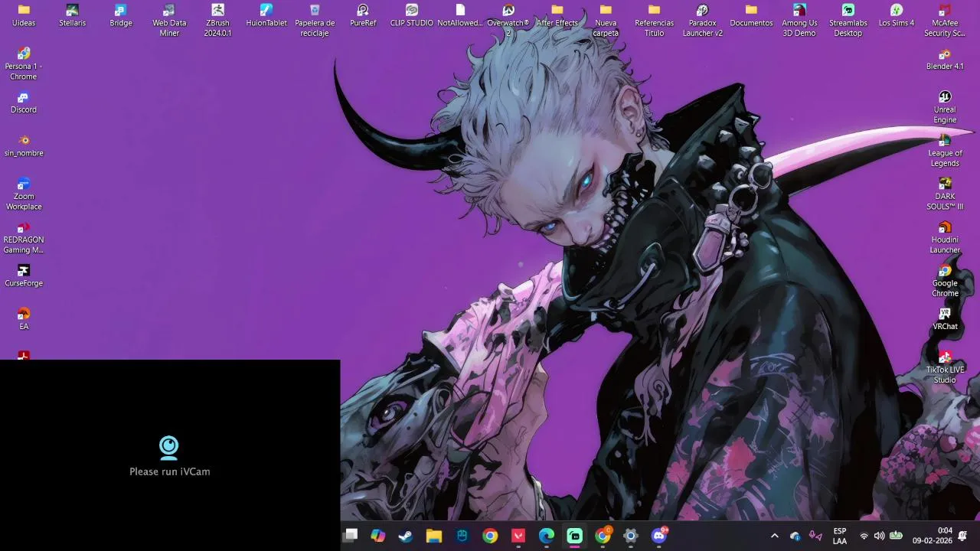Launch Zoom Workplace shortcut
The width and height of the screenshot is (980, 551).
point(24,194)
